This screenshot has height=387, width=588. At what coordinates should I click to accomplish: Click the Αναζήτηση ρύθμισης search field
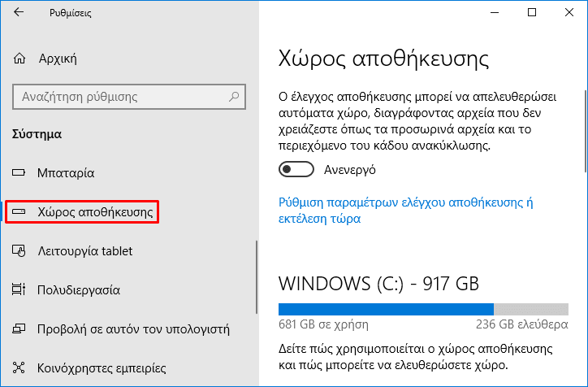129,97
